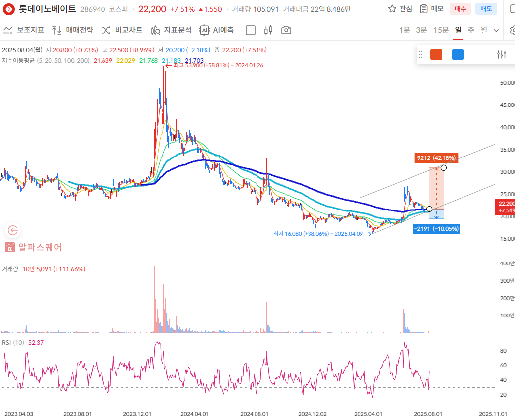Choose line style in drawing toolbar
Viewport: 515px width, 420px height.
(x=480, y=54)
